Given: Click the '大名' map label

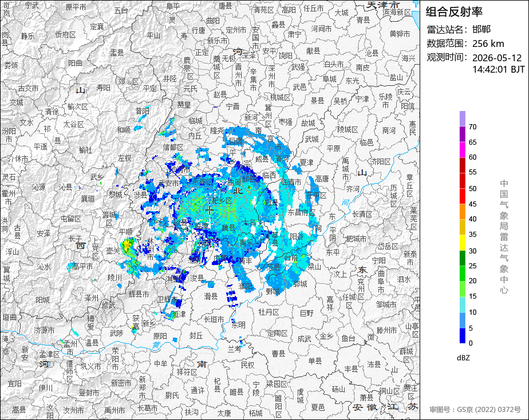Looking at the screenshot, I should coord(249,222).
